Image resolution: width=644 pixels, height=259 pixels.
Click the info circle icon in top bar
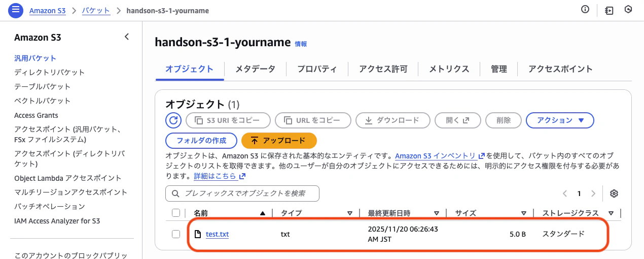click(585, 10)
